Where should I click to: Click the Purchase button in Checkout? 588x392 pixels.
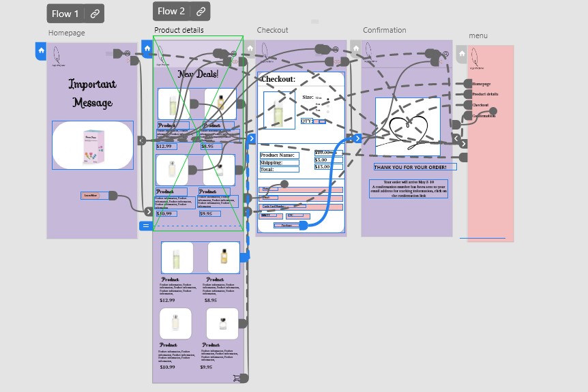[286, 225]
